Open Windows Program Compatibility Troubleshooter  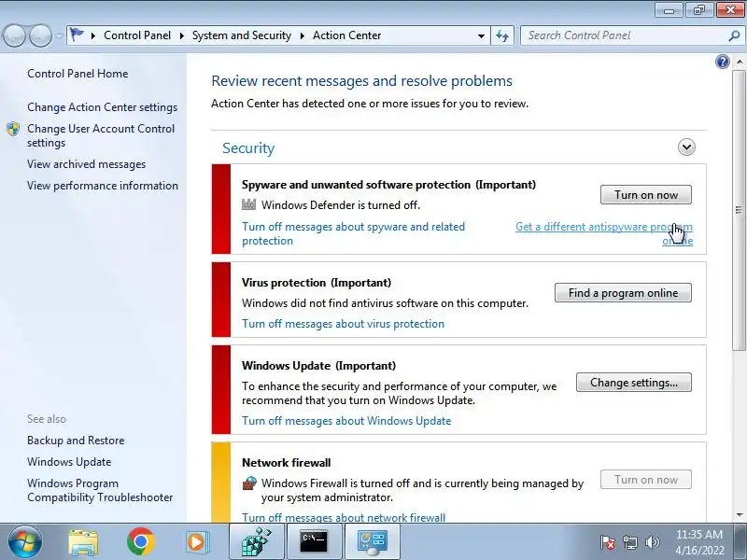click(x=100, y=490)
